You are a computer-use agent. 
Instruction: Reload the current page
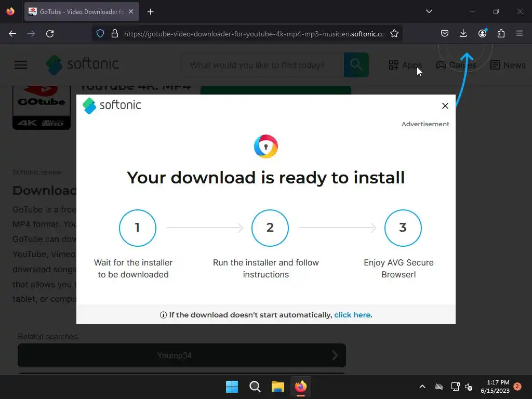(50, 34)
